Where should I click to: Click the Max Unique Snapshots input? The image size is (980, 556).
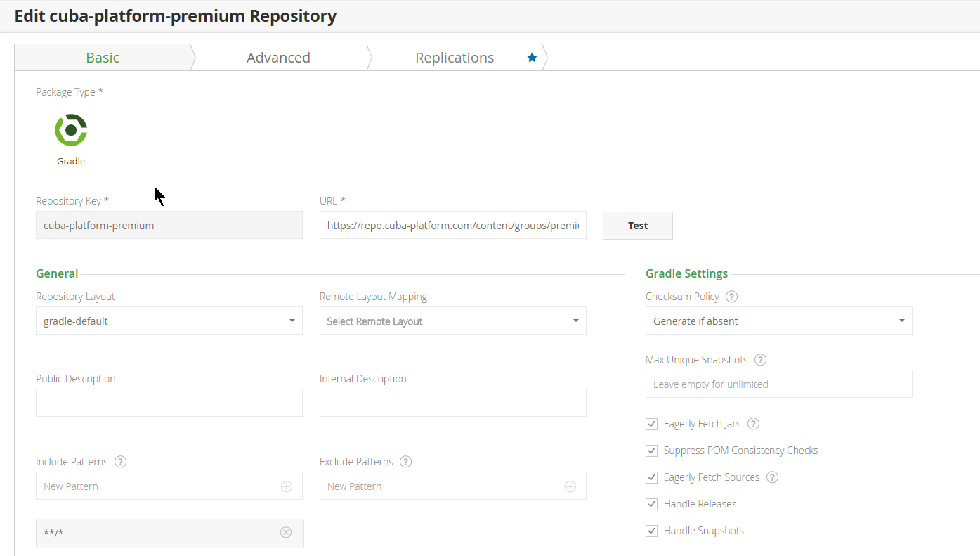pyautogui.click(x=779, y=384)
